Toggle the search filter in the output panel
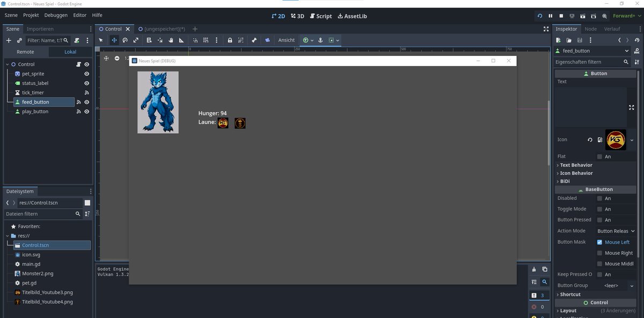The height and width of the screenshot is (318, 644). pos(544,281)
